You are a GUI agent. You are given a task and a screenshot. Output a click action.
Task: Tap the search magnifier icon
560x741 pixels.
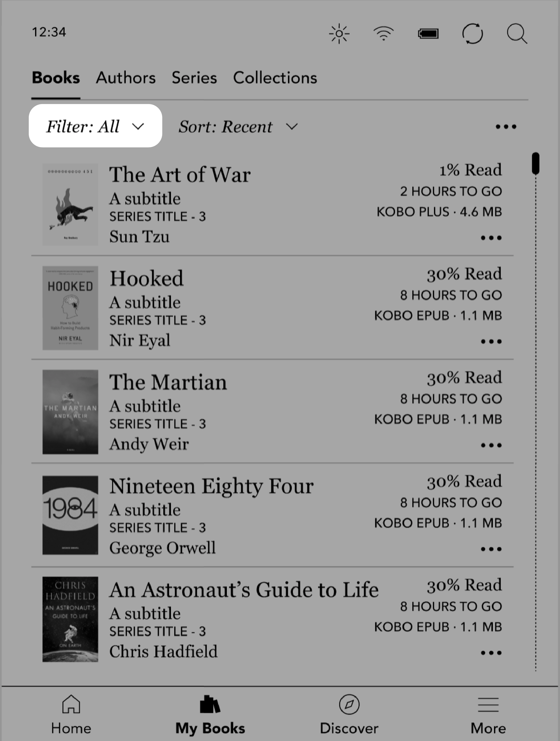click(517, 33)
